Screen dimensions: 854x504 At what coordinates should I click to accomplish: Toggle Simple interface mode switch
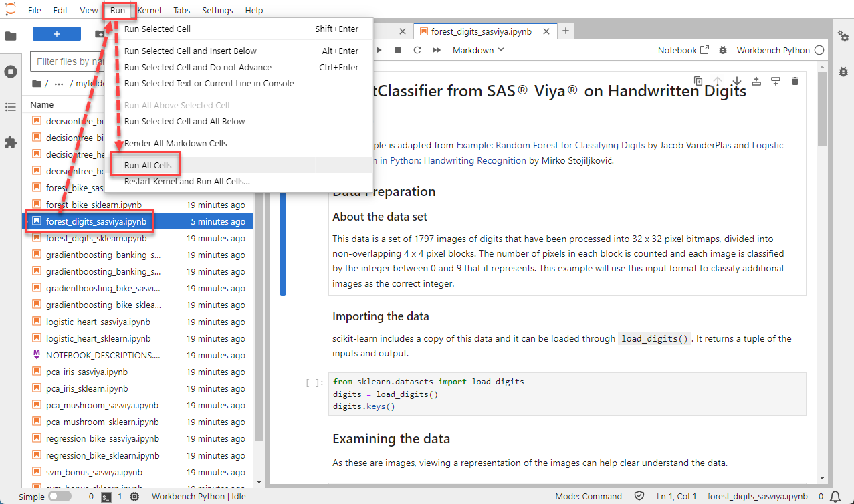coord(60,497)
